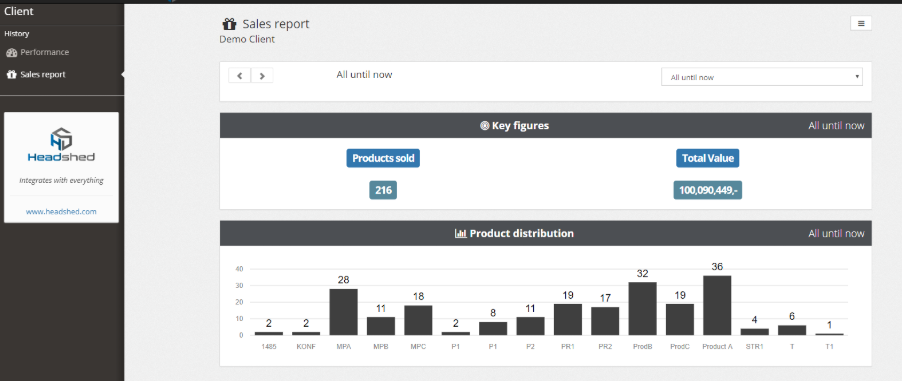Image resolution: width=902 pixels, height=381 pixels.
Task: Click the History label in sidebar
Action: pos(17,34)
